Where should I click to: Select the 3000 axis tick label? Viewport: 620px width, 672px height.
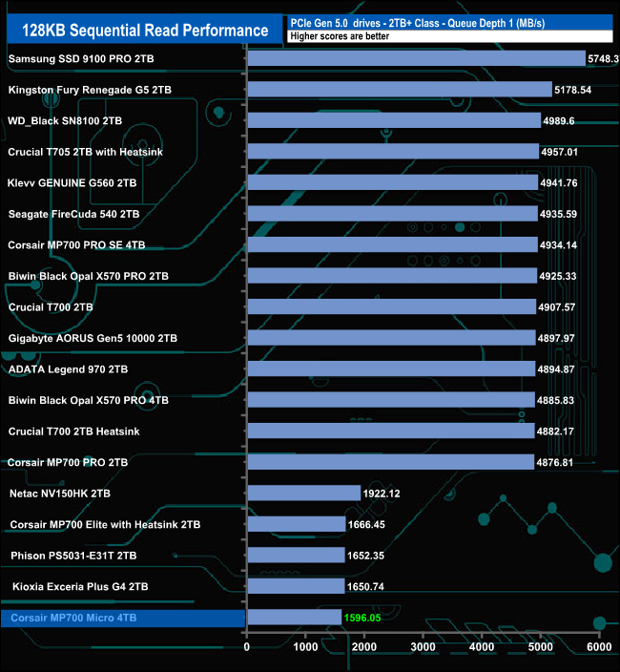(424, 647)
